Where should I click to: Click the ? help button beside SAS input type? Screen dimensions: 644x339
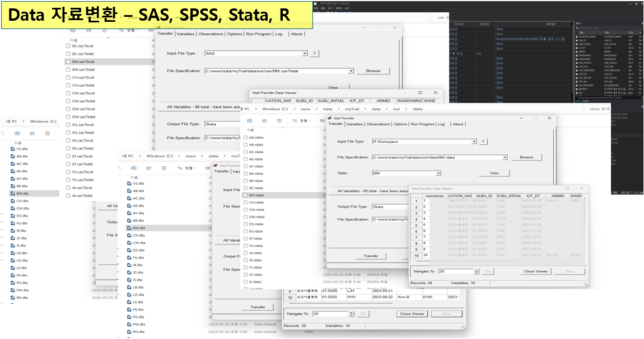pyautogui.click(x=315, y=53)
